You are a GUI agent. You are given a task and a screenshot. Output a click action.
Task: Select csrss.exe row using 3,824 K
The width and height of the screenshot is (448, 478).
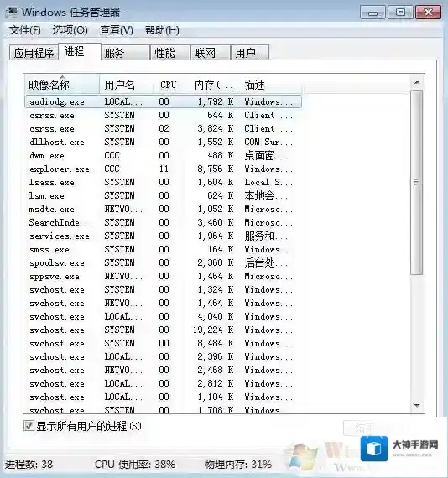point(163,128)
